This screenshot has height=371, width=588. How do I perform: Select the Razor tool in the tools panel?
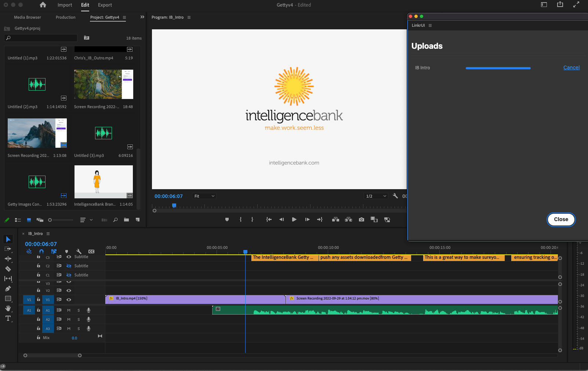click(8, 269)
